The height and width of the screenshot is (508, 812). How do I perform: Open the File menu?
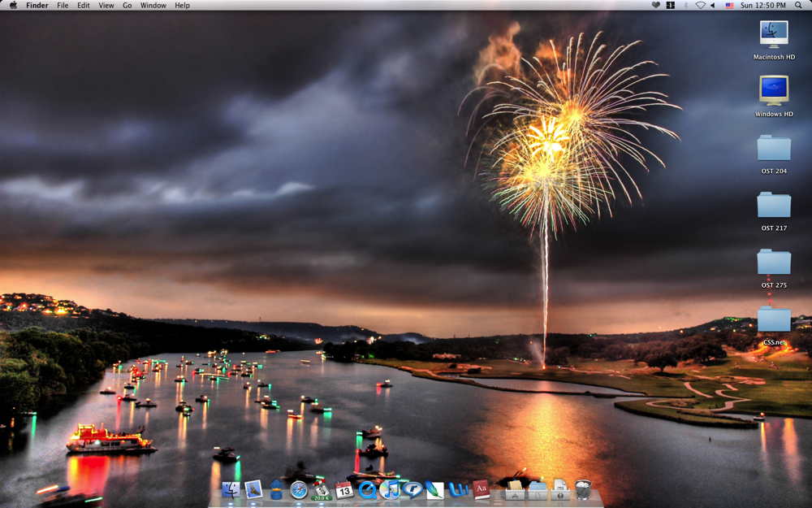[63, 5]
